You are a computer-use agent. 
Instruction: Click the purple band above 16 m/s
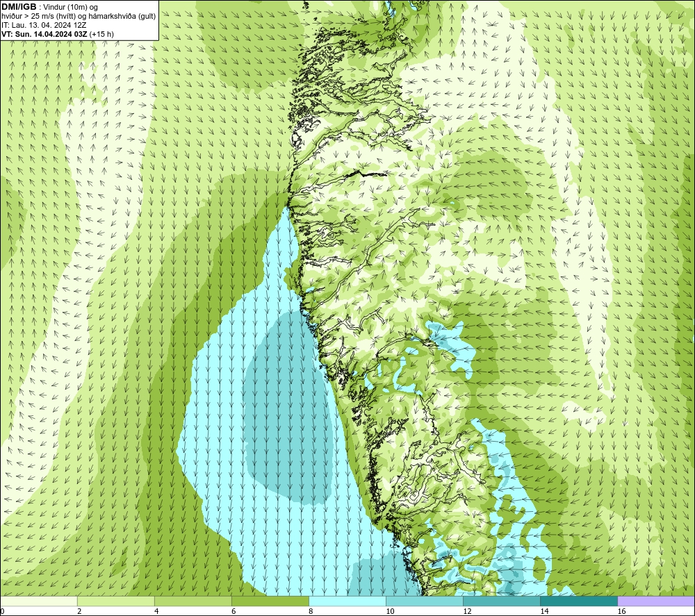(656, 601)
